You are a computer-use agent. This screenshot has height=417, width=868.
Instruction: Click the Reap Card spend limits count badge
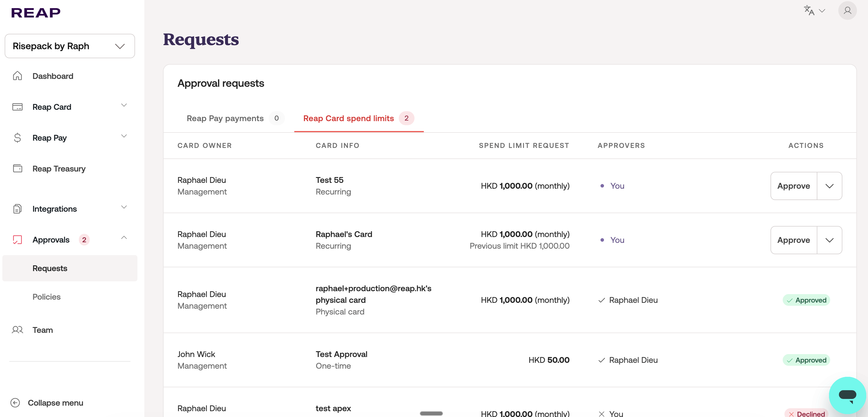406,118
